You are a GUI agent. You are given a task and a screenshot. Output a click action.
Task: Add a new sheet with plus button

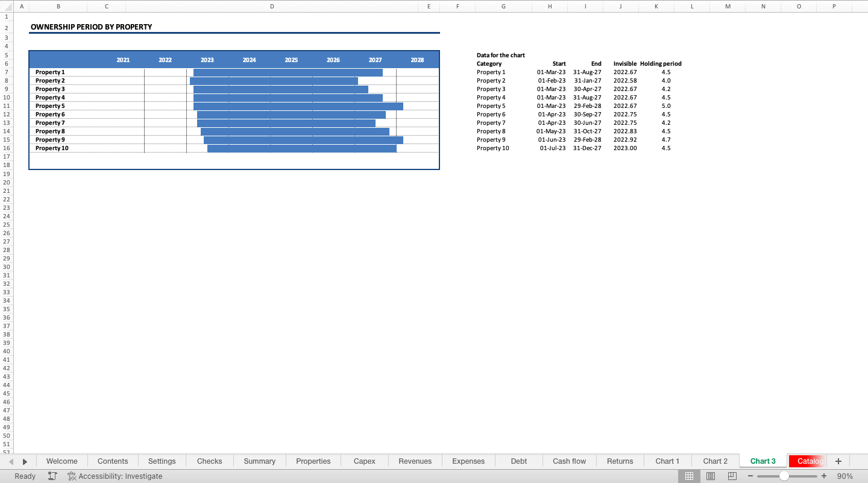click(x=838, y=461)
